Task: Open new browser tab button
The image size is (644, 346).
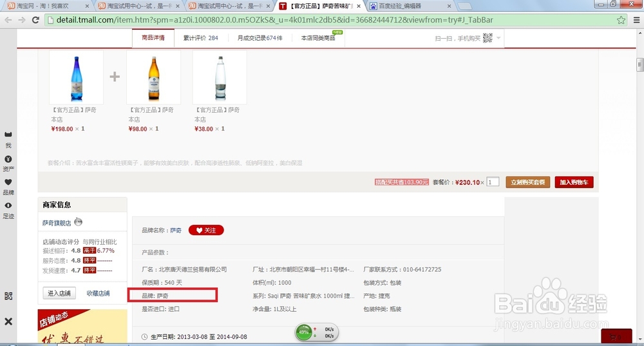Action: click(464, 6)
